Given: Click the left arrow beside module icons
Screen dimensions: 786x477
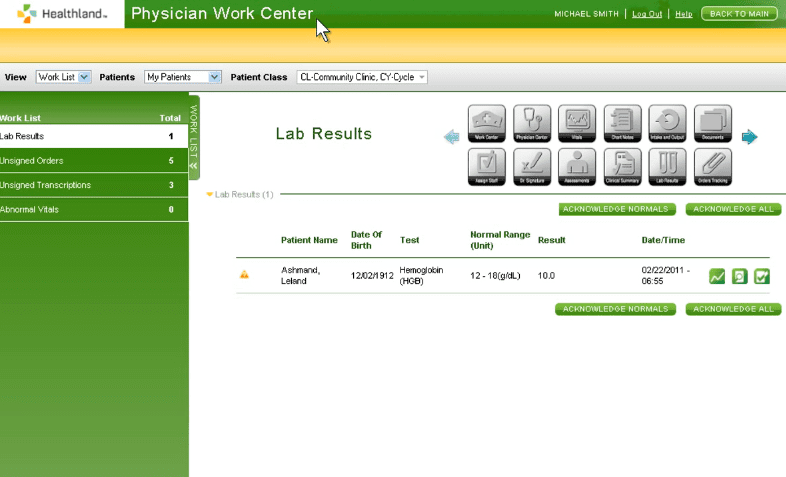Looking at the screenshot, I should [452, 137].
